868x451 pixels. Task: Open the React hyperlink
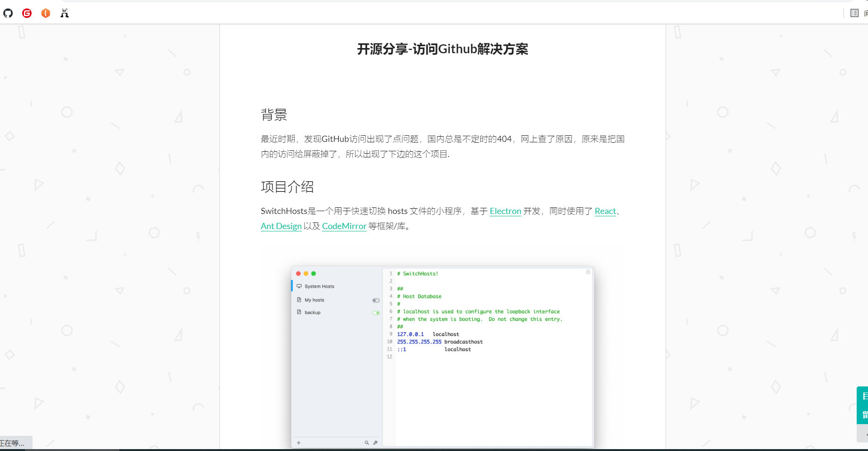(605, 211)
